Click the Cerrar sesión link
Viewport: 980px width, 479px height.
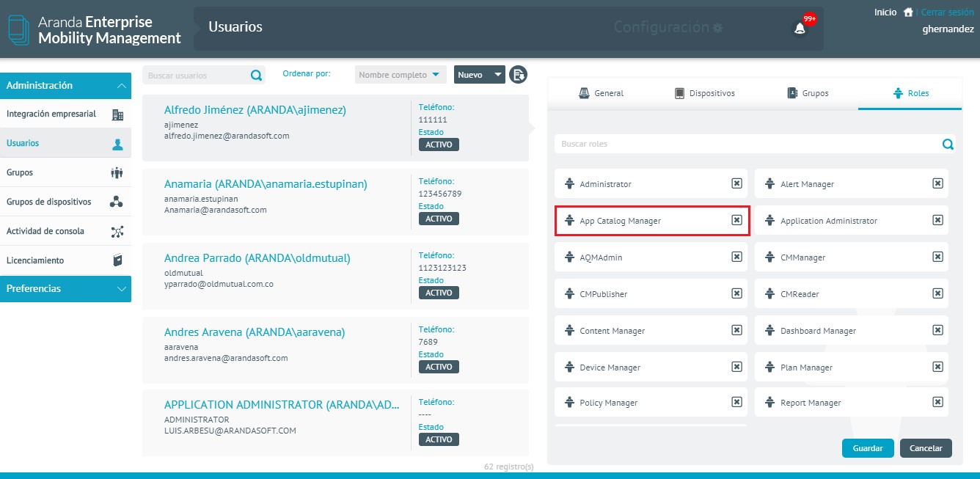click(x=947, y=12)
